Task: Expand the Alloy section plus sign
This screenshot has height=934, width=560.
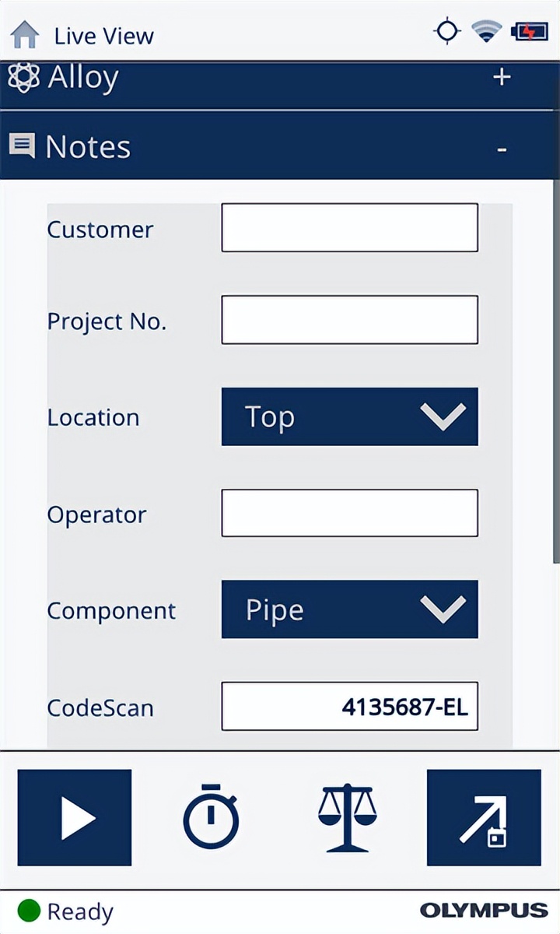Action: pyautogui.click(x=502, y=77)
